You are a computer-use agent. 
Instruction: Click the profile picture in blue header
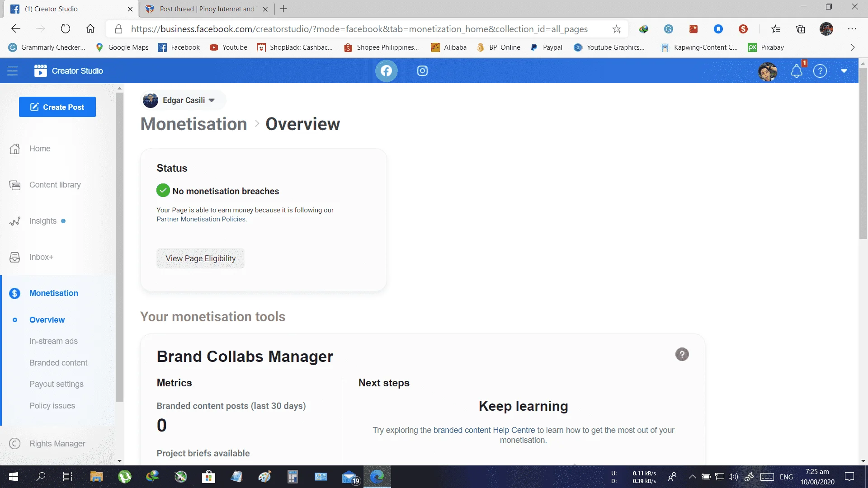coord(768,71)
